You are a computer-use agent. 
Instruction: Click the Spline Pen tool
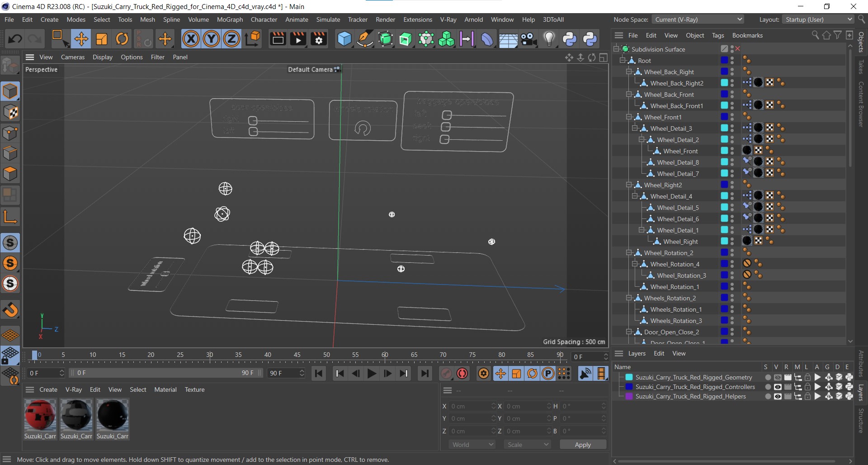(x=364, y=39)
